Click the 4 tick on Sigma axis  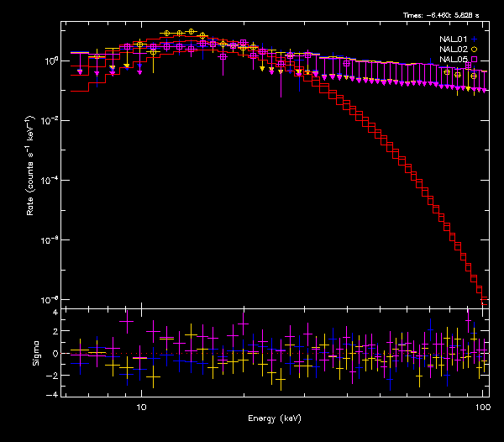click(55, 313)
